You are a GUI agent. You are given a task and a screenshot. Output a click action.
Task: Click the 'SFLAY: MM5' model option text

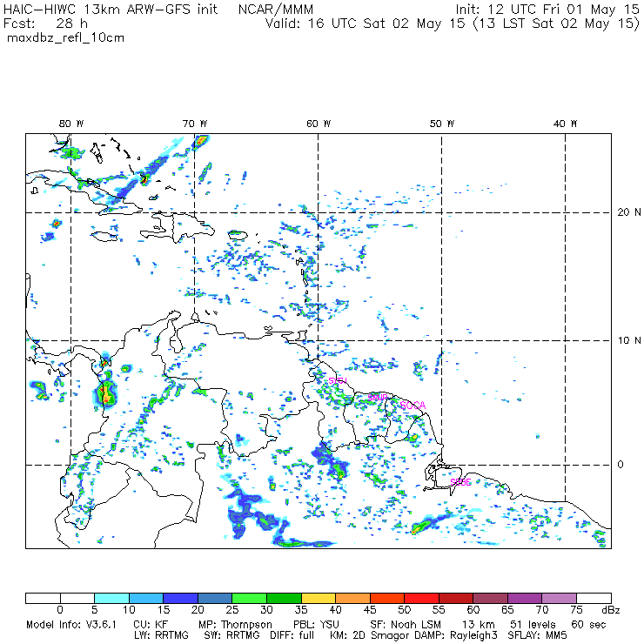(x=538, y=635)
